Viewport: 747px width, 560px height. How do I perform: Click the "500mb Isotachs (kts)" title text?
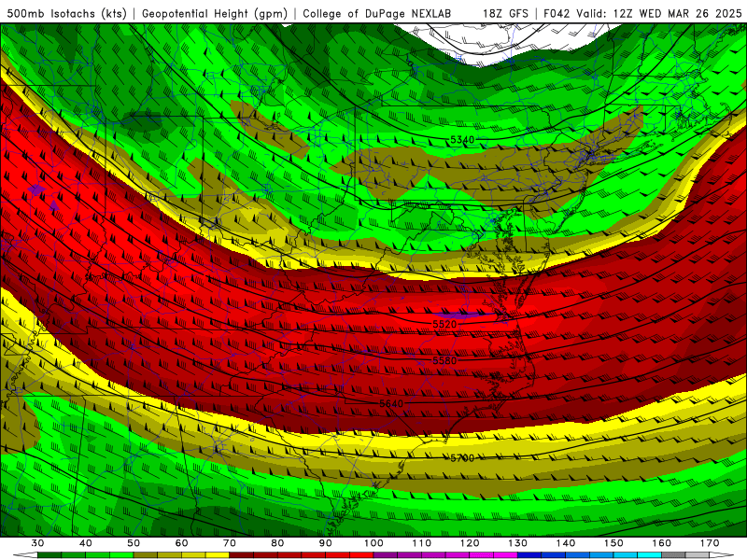click(x=67, y=14)
